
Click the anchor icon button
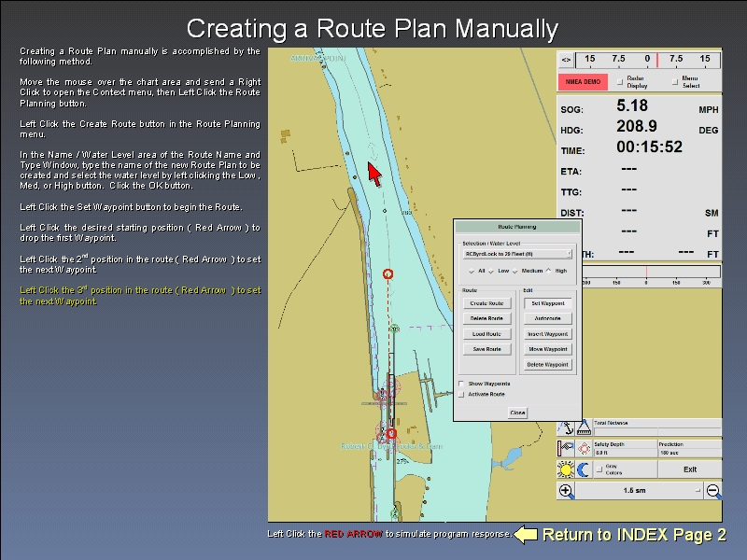click(x=566, y=427)
